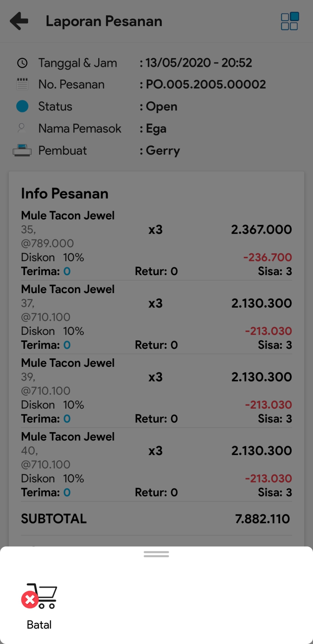Image resolution: width=313 pixels, height=644 pixels.
Task: Click the order number PO.005.2005.00002
Action: [206, 84]
